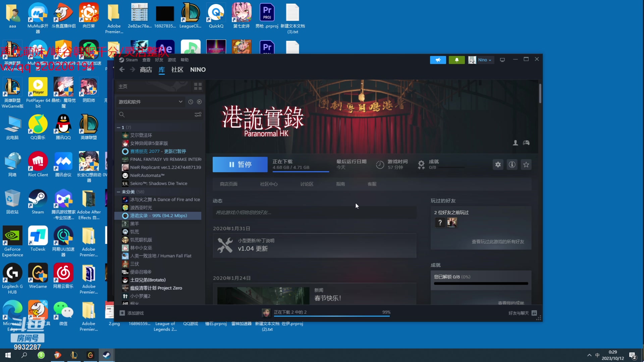Open the Windows Start menu
This screenshot has height=362, width=644.
tap(8, 355)
